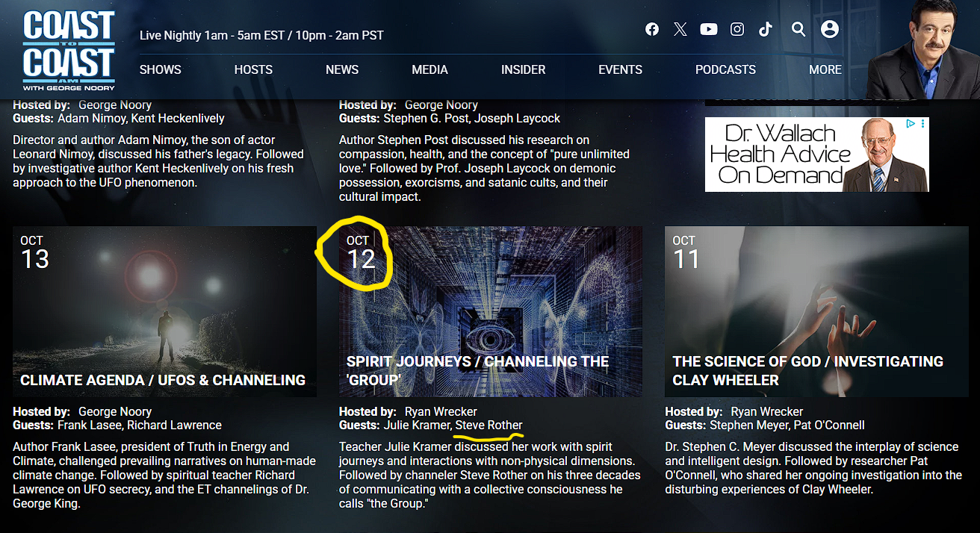Click the Stephen Post show description text

click(x=484, y=168)
